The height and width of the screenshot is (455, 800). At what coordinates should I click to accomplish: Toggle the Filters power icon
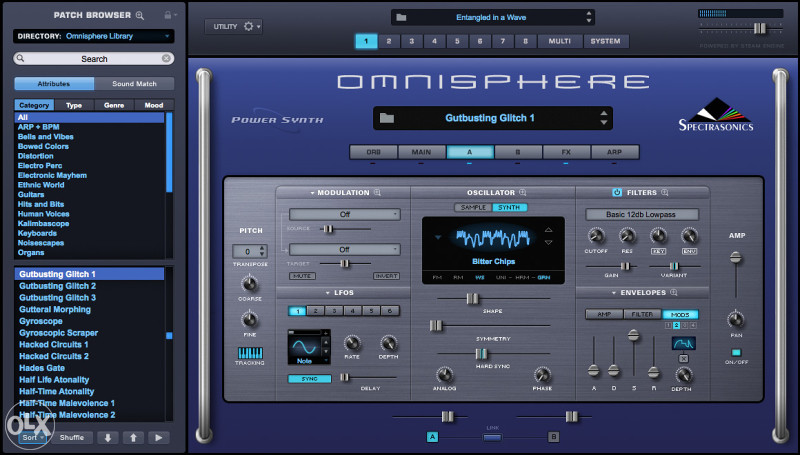point(617,192)
